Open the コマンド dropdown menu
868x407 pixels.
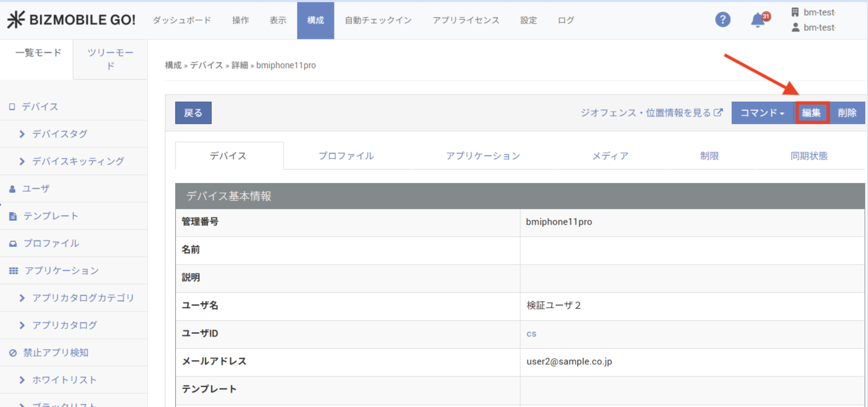(x=762, y=113)
